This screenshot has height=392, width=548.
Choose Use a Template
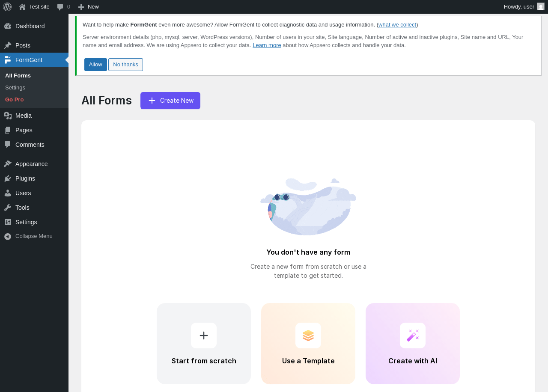tap(308, 344)
